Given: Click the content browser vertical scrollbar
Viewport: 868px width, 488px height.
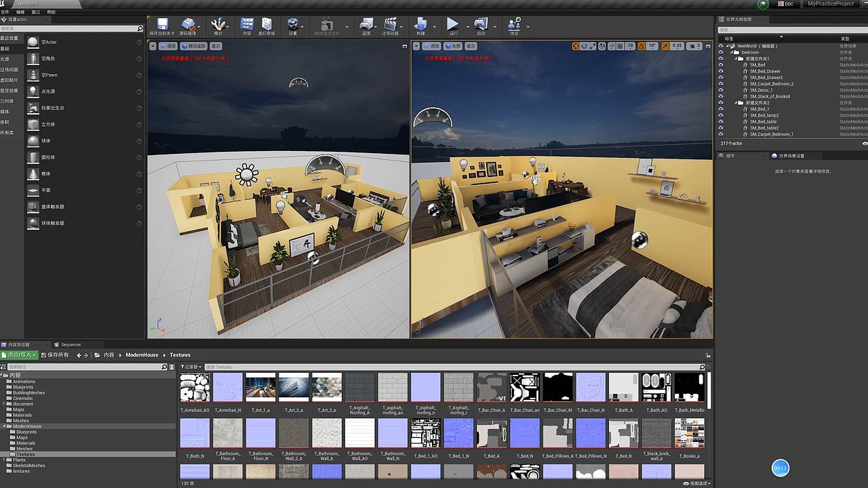Looking at the screenshot, I should (x=709, y=390).
